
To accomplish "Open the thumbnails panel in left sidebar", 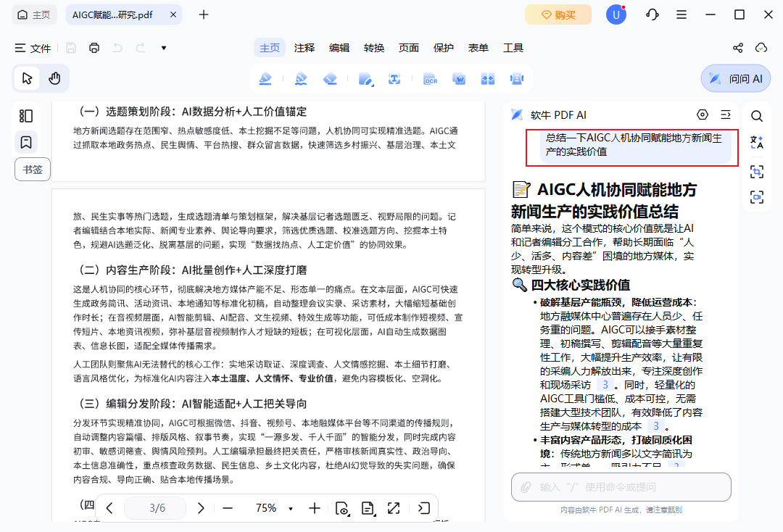I will pos(26,116).
